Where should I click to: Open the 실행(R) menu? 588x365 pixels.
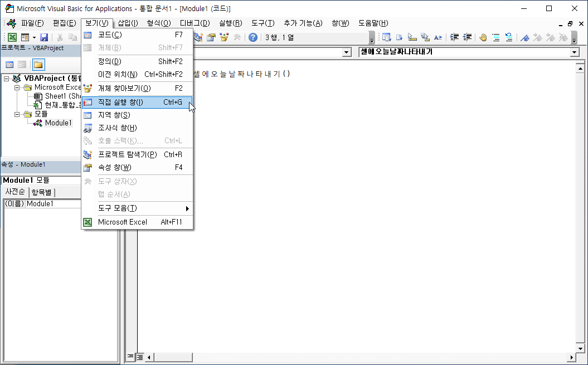(230, 23)
